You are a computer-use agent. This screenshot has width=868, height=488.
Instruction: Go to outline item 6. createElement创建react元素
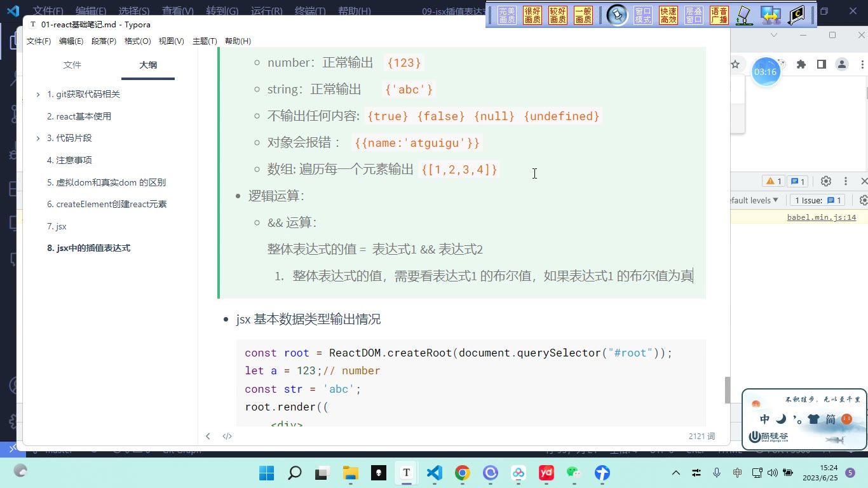click(107, 204)
